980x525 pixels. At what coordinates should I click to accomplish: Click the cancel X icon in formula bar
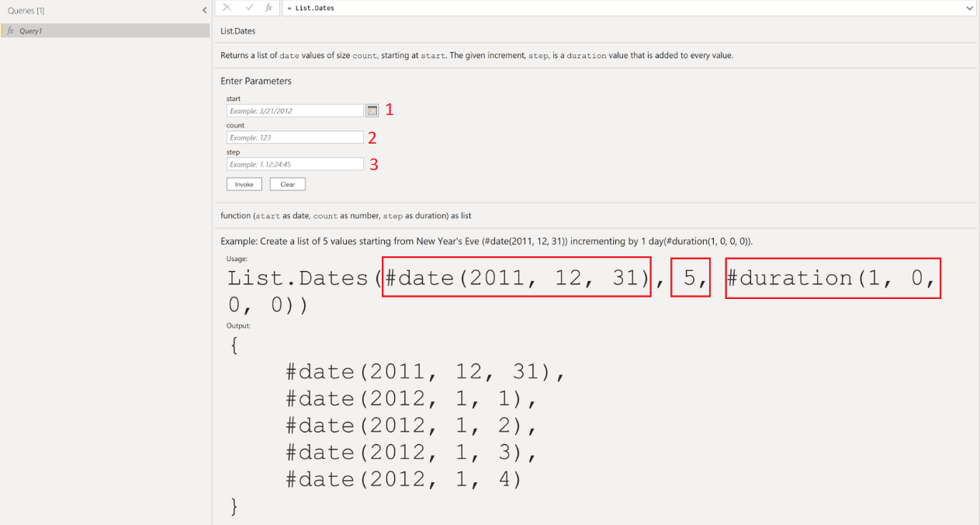coord(227,7)
